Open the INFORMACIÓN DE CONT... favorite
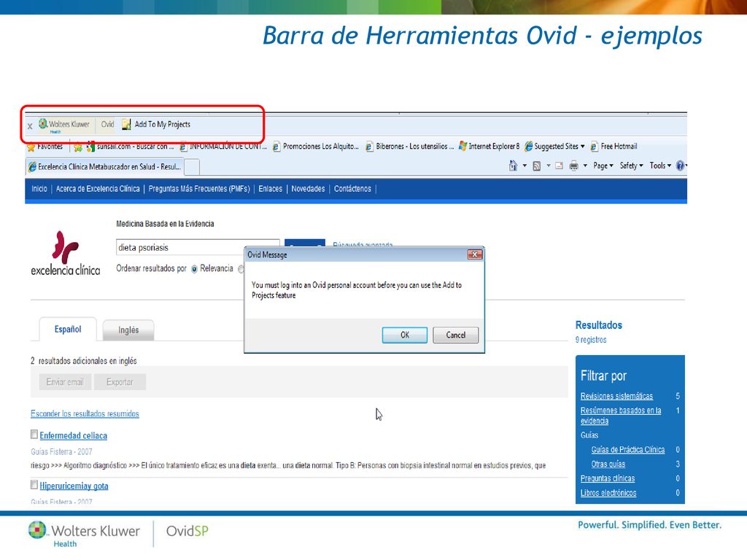This screenshot has width=747, height=560. coord(222,147)
